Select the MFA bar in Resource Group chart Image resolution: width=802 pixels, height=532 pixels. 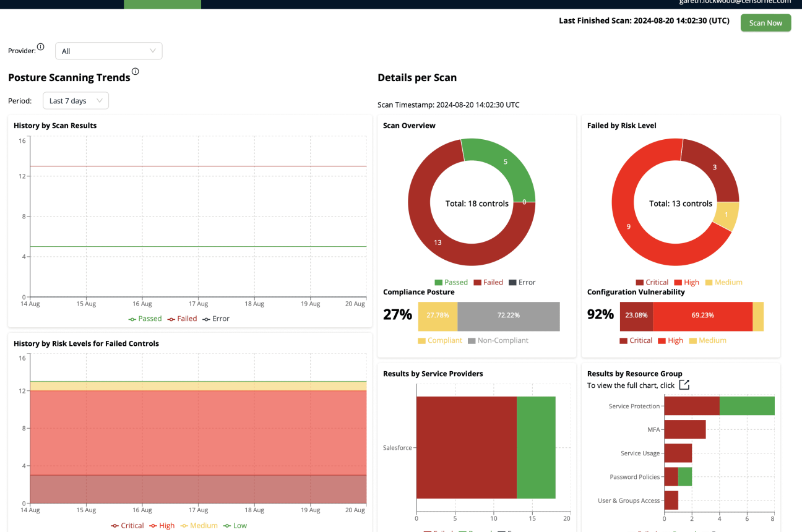tap(684, 429)
